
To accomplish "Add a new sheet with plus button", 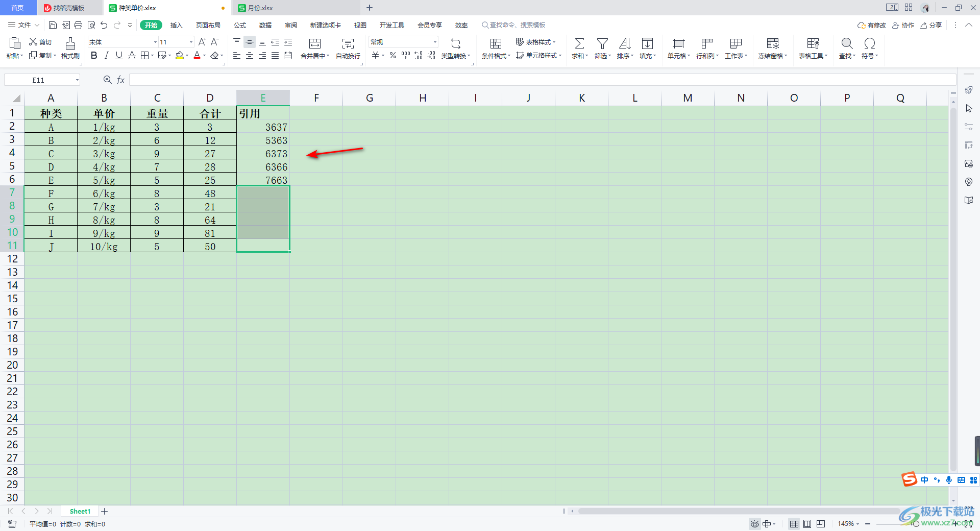I will point(105,511).
